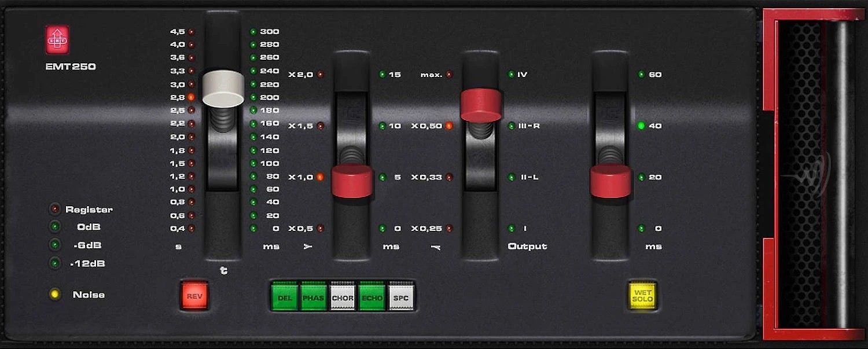Click the lit 40 ms predelay LED

[x=641, y=126]
